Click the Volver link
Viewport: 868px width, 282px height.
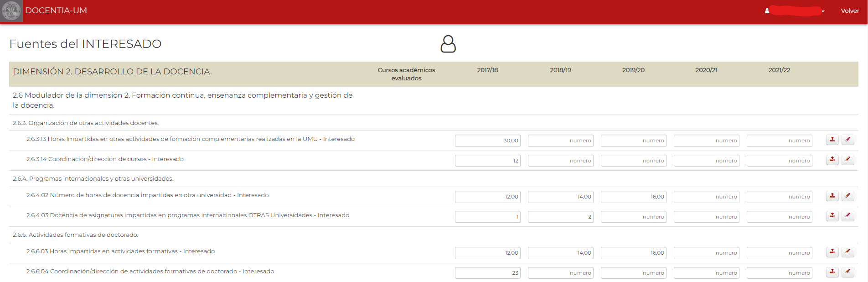(x=850, y=11)
